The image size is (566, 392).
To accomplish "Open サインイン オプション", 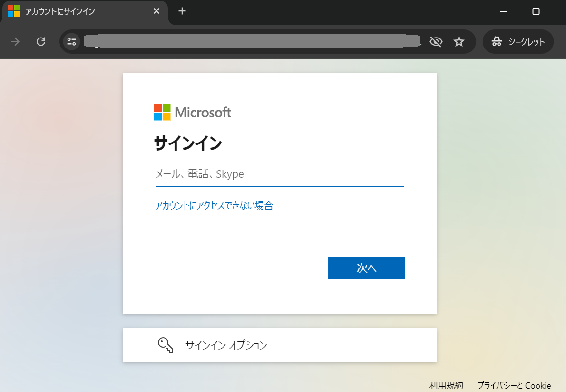I will click(279, 345).
